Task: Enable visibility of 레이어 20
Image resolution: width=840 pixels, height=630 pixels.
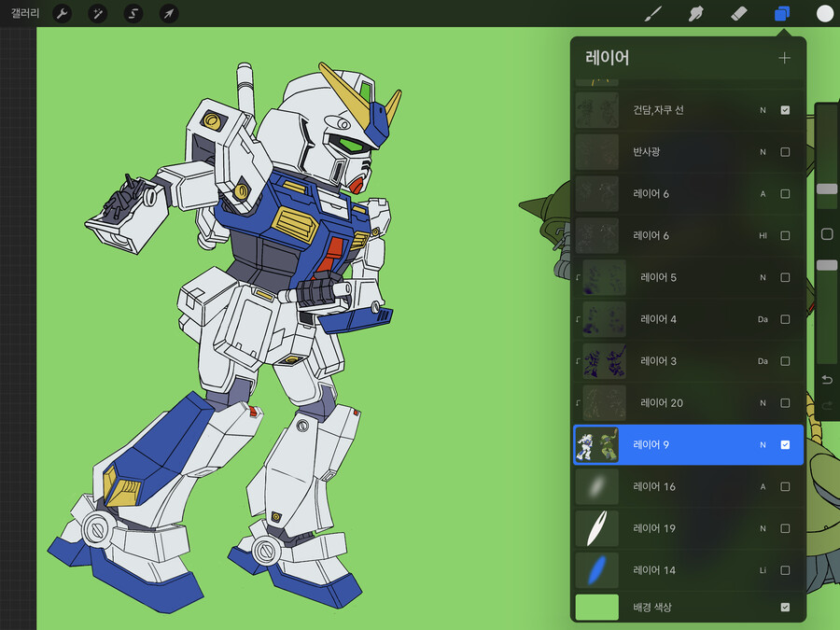Action: click(785, 403)
